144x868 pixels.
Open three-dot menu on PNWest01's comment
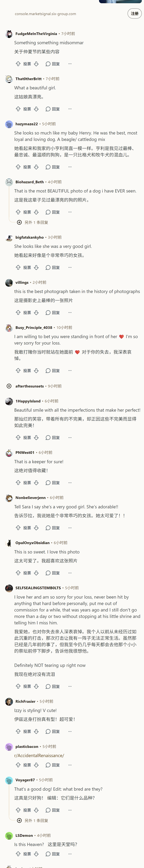click(x=70, y=483)
